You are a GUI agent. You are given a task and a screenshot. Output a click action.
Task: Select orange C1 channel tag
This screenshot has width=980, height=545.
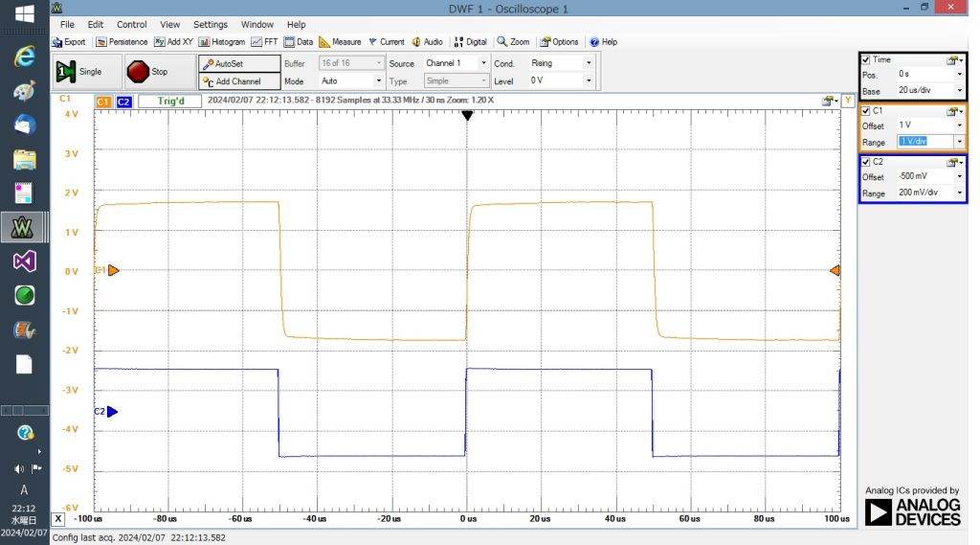click(x=103, y=102)
